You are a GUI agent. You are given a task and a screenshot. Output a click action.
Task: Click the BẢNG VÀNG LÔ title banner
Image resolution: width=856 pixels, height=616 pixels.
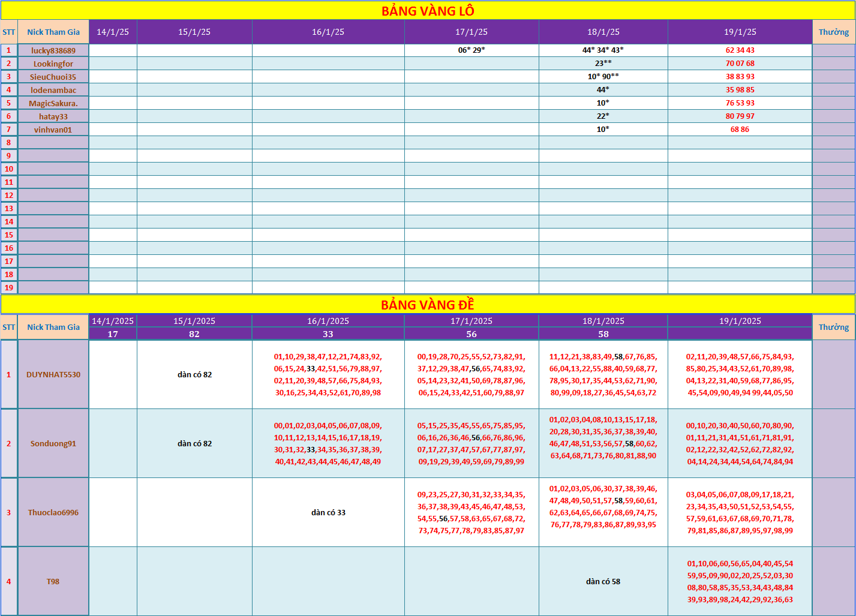428,10
